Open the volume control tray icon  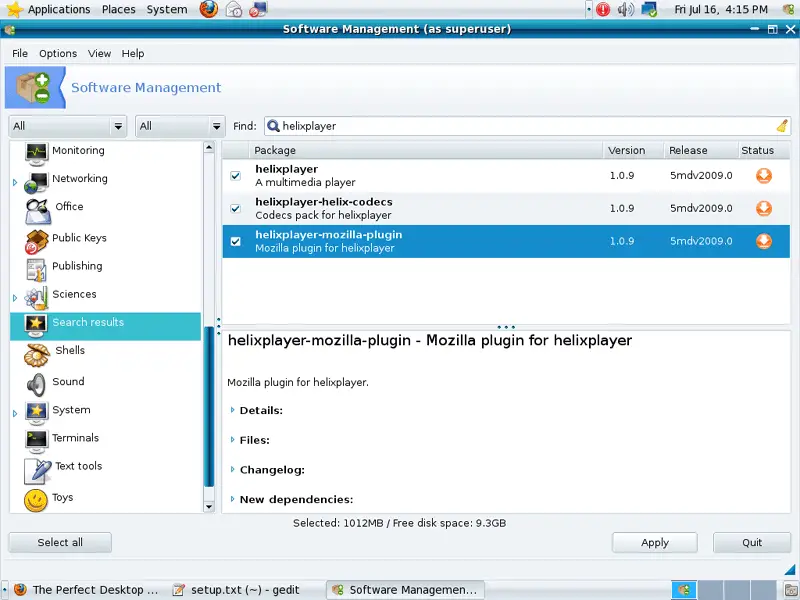coord(626,9)
